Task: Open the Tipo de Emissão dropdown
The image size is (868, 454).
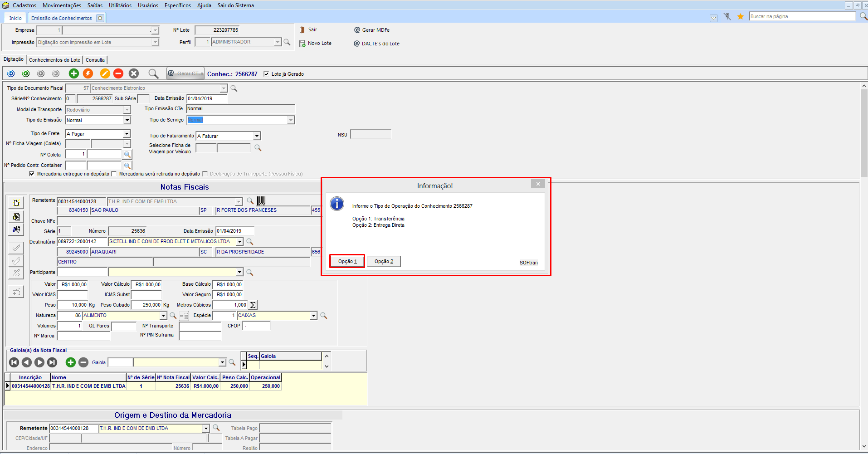Action: pyautogui.click(x=127, y=120)
